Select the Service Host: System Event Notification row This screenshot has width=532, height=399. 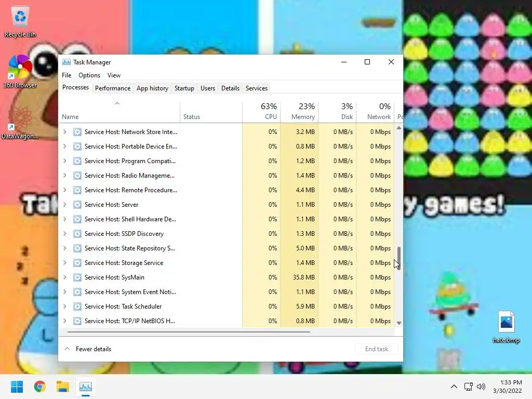[x=227, y=292]
